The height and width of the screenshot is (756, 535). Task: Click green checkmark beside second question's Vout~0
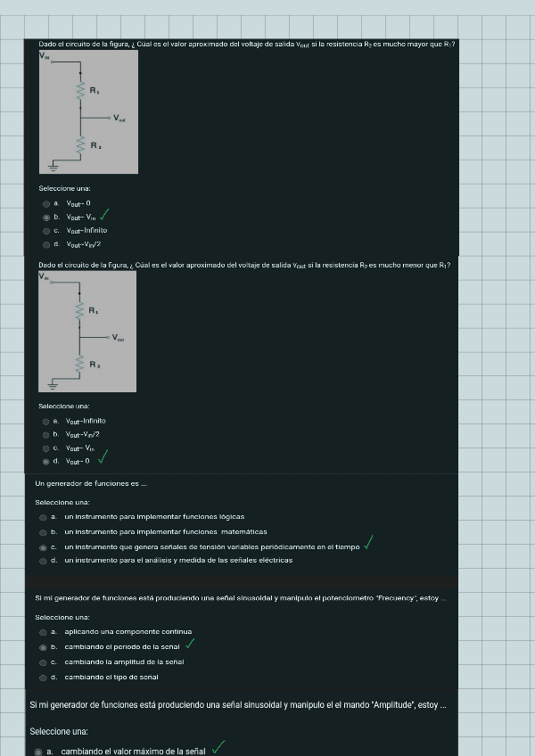103,458
